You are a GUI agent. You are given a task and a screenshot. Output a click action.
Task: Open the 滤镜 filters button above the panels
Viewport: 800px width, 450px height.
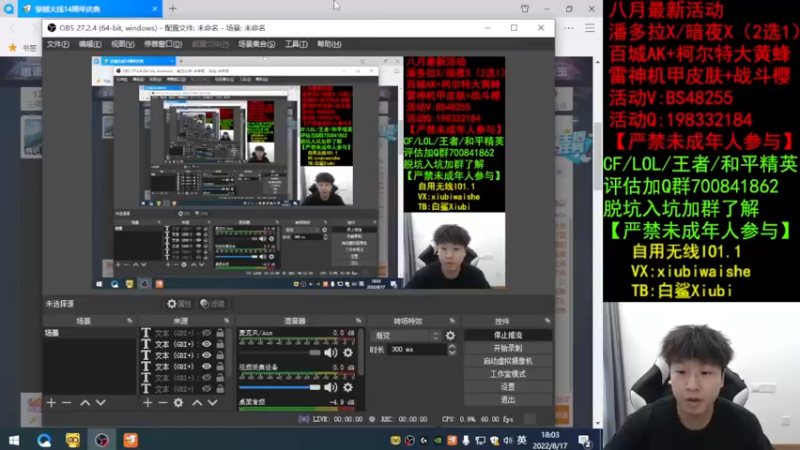pyautogui.click(x=212, y=304)
